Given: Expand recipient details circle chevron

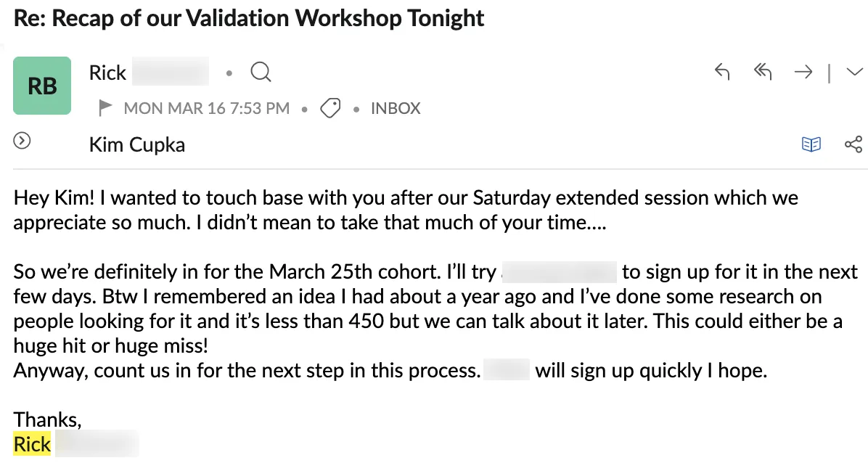Looking at the screenshot, I should [x=22, y=142].
